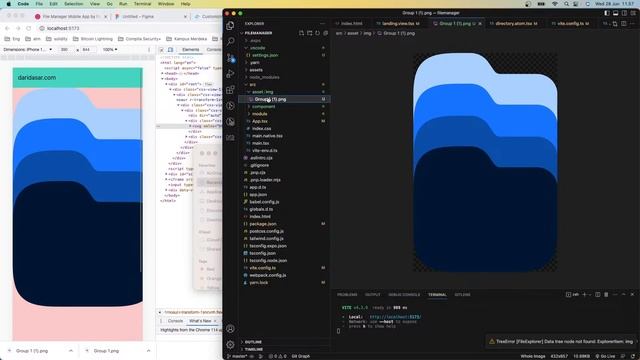Expand the TIMELINE section
This screenshot has width=640, height=360.
[x=253, y=349]
